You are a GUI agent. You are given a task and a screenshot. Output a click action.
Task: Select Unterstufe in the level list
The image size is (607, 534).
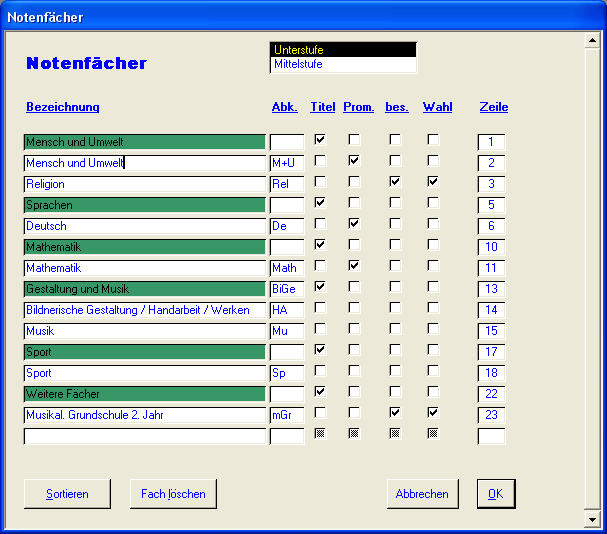coord(342,50)
